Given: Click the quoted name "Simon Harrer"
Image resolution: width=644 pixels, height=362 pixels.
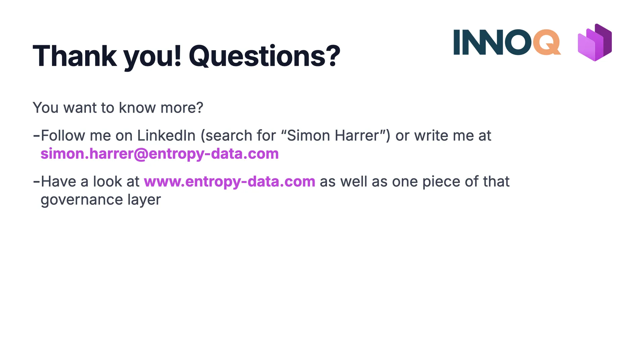Looking at the screenshot, I should (x=333, y=136).
